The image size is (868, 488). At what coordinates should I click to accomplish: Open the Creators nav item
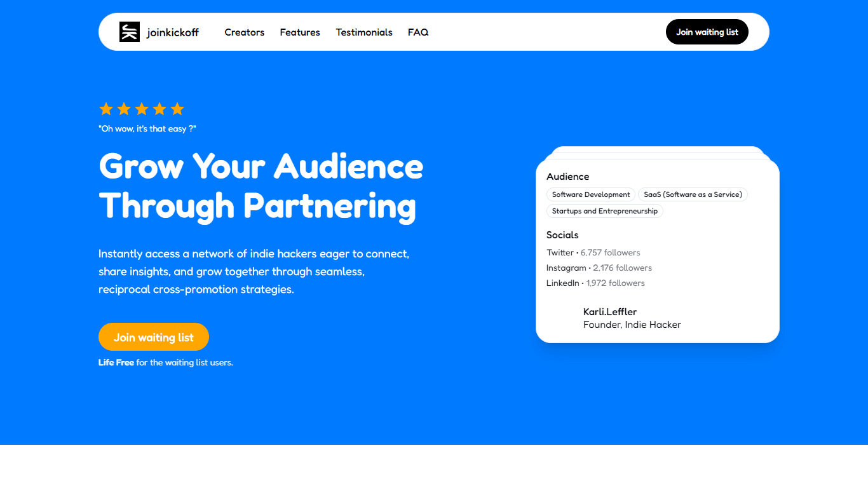(245, 32)
